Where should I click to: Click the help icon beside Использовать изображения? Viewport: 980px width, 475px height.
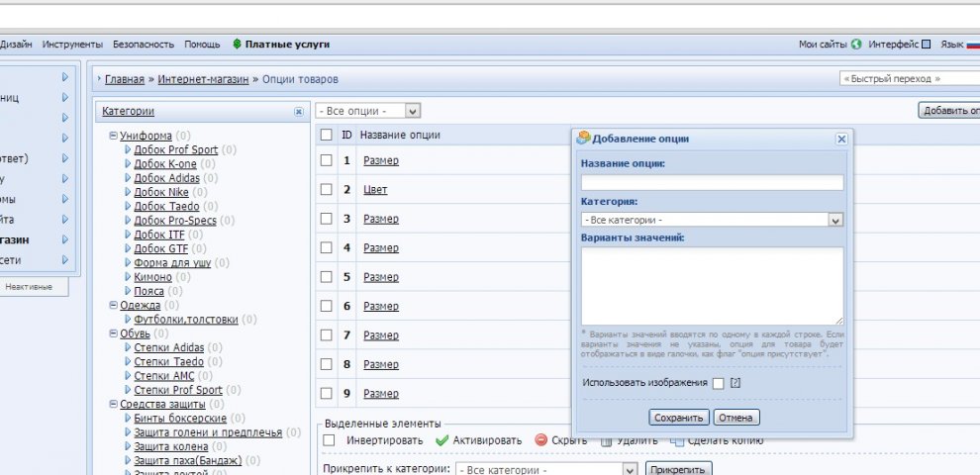[735, 383]
